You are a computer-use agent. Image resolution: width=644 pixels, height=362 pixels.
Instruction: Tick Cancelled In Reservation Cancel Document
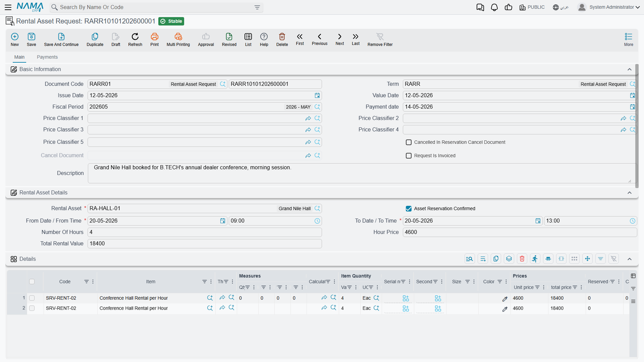[x=409, y=142]
